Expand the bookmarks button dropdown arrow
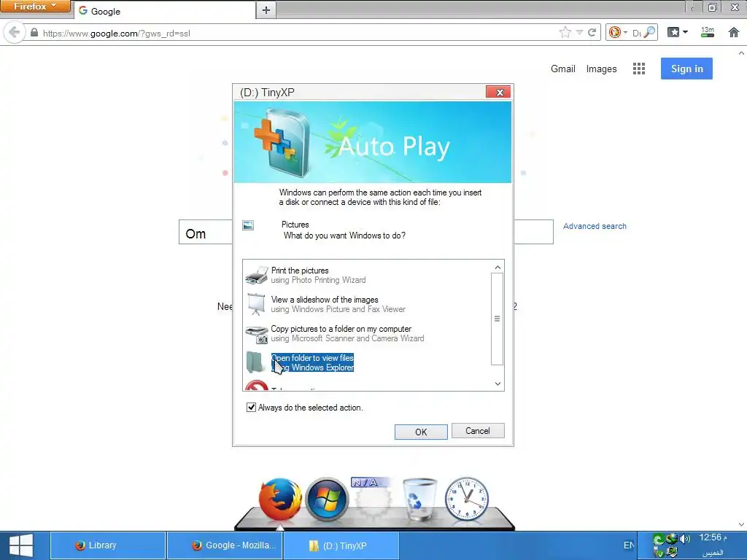Screen dimensions: 747x560 (x=685, y=32)
